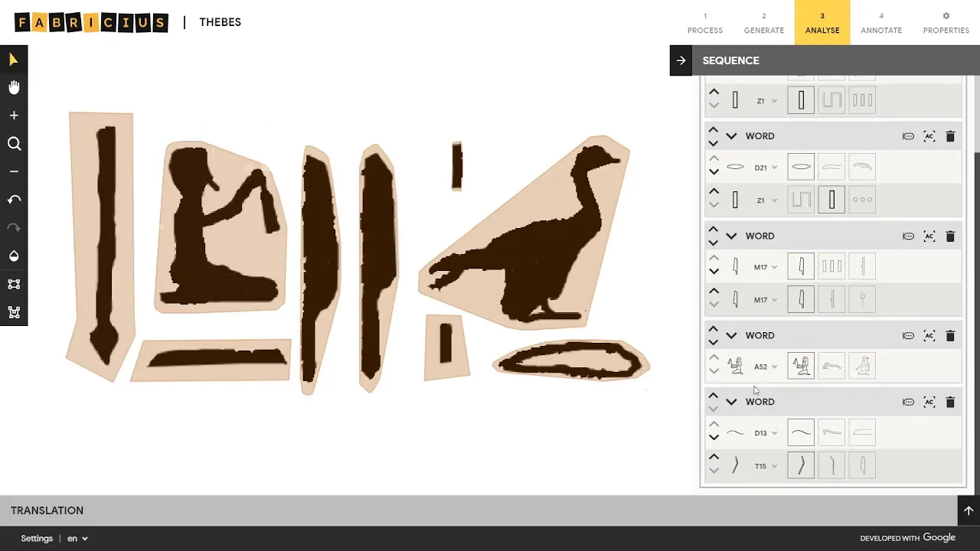This screenshot has width=980, height=551.
Task: Click AC icon on M17 word group
Action: (x=929, y=236)
